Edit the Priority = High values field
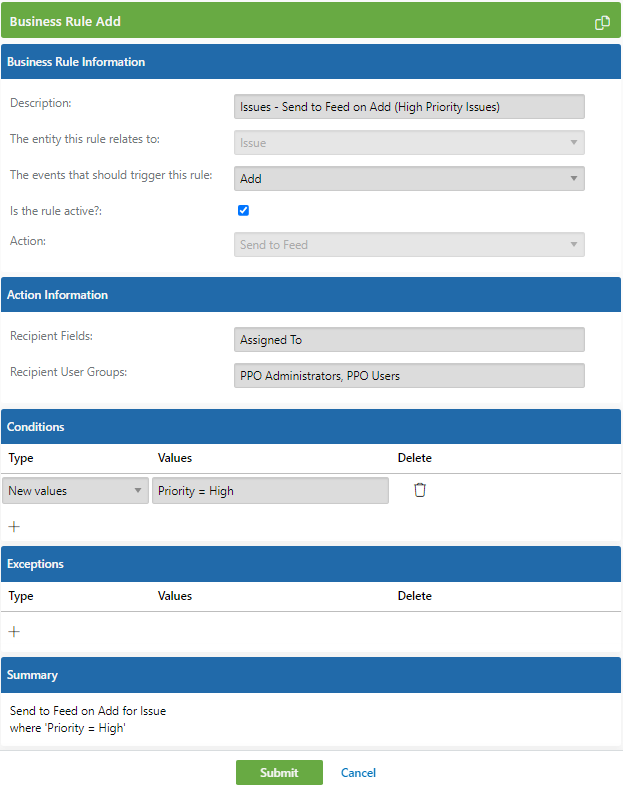Screen dimensions: 623x794 click(x=270, y=490)
